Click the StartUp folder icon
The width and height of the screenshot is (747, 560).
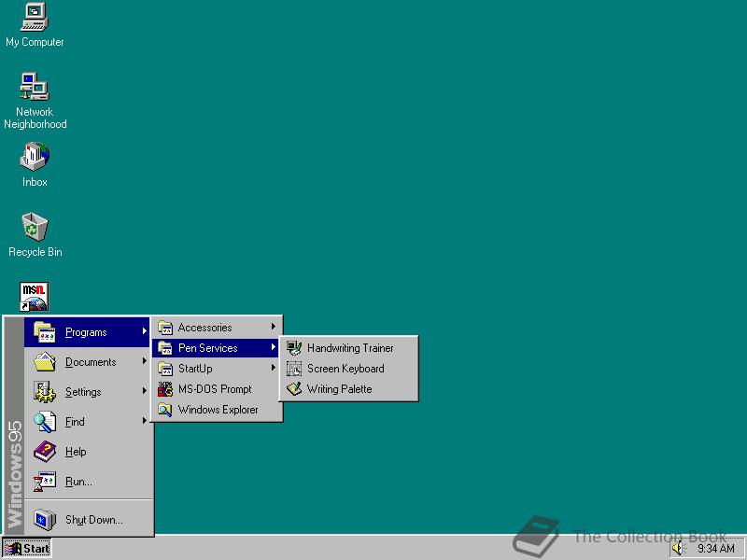pyautogui.click(x=165, y=369)
